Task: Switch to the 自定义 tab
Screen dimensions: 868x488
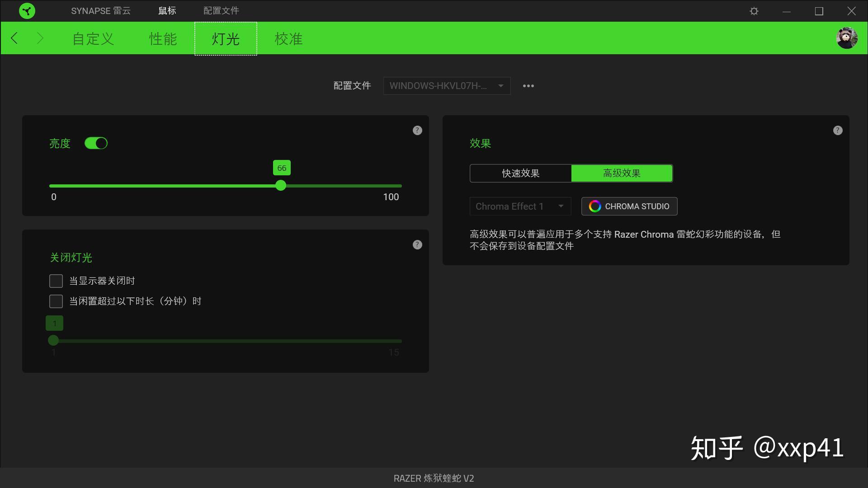Action: 93,38
